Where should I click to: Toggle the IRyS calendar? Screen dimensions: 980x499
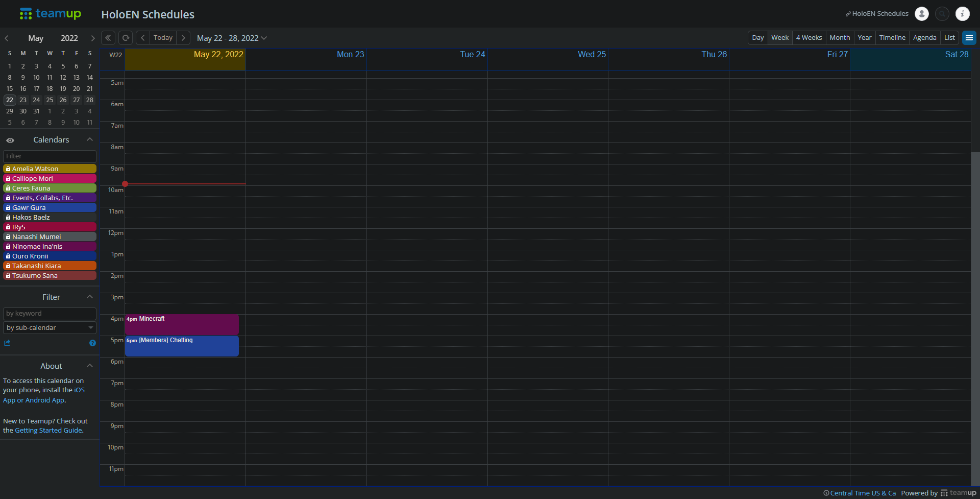pyautogui.click(x=50, y=227)
